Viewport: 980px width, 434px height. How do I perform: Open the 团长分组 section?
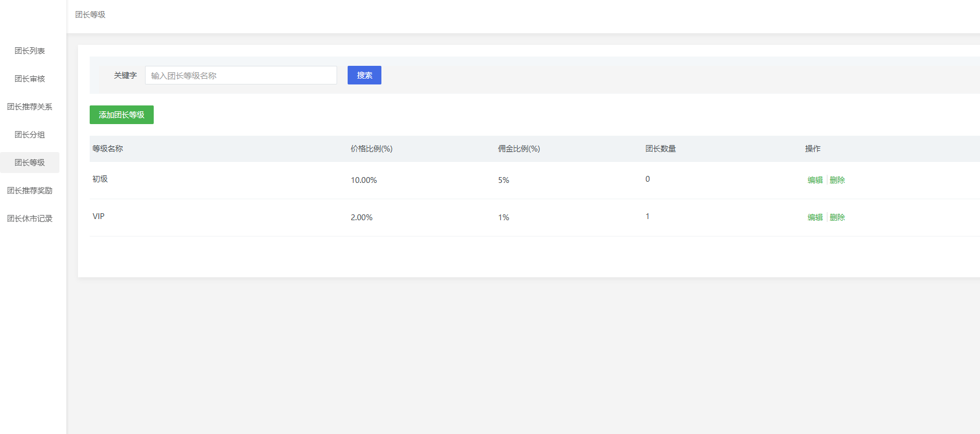(x=30, y=135)
